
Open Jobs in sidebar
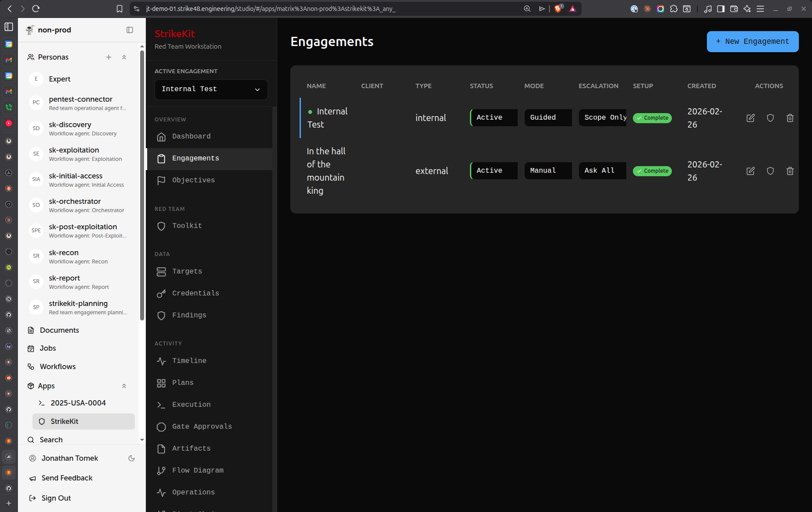tap(48, 348)
